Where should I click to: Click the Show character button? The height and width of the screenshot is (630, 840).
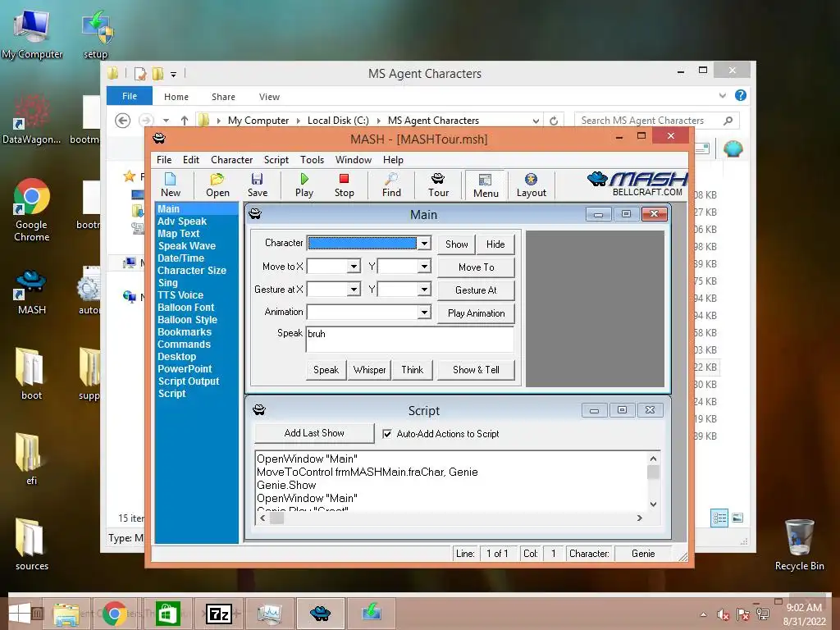(x=456, y=244)
